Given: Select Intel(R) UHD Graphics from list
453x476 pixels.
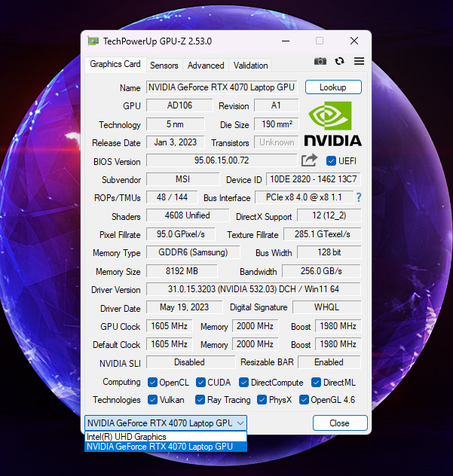Looking at the screenshot, I should click(x=166, y=437).
